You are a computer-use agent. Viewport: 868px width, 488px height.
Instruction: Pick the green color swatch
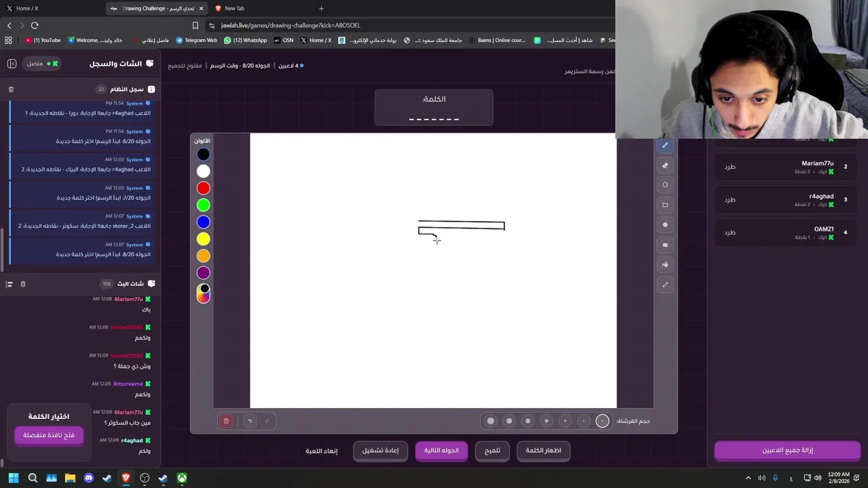(203, 205)
